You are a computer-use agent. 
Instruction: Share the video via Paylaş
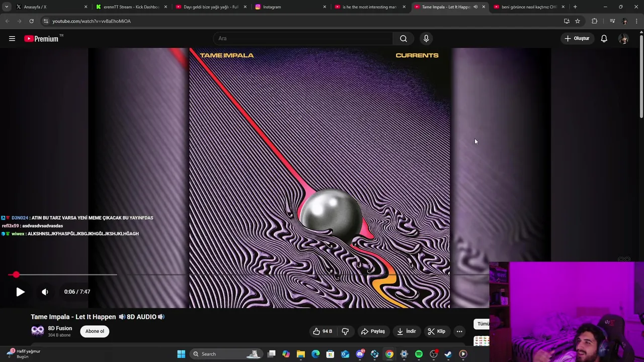coord(373,331)
